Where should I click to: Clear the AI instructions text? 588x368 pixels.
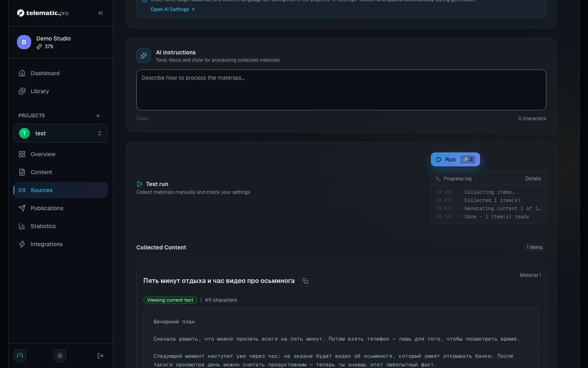pyautogui.click(x=143, y=119)
